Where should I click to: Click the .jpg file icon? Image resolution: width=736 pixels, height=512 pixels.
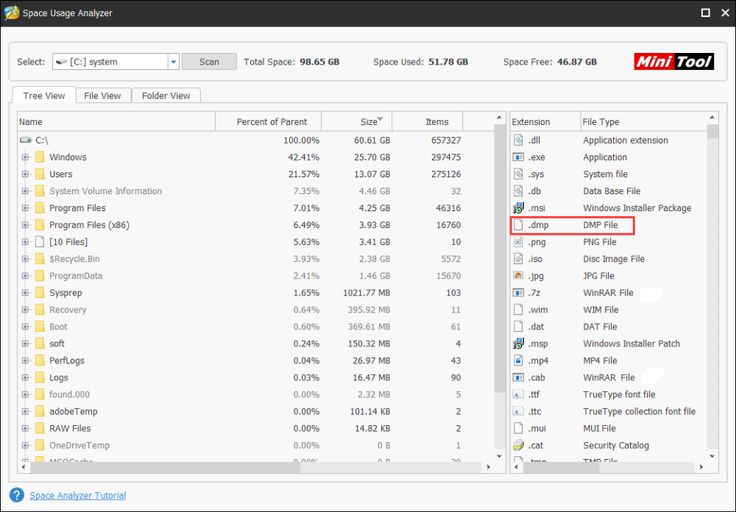(x=518, y=275)
